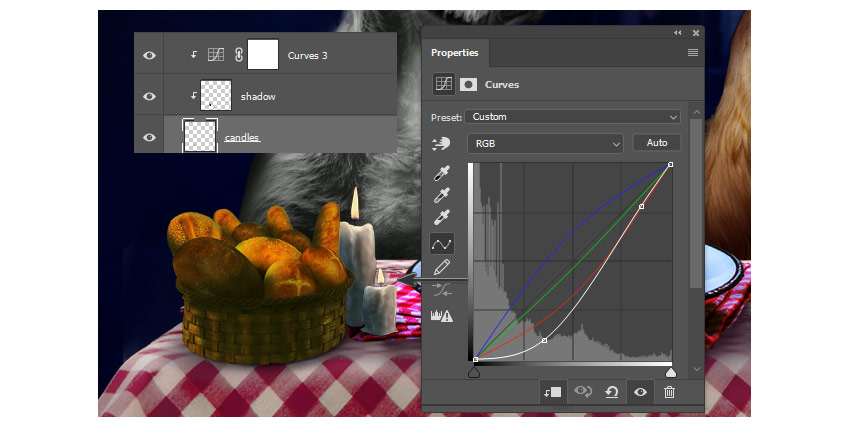Click the Auto button
The height and width of the screenshot is (428, 850).
[656, 143]
